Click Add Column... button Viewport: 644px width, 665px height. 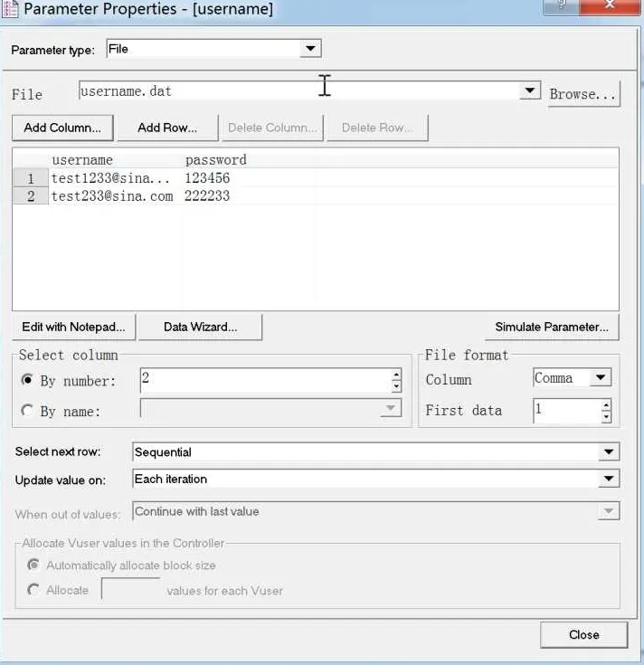click(62, 128)
